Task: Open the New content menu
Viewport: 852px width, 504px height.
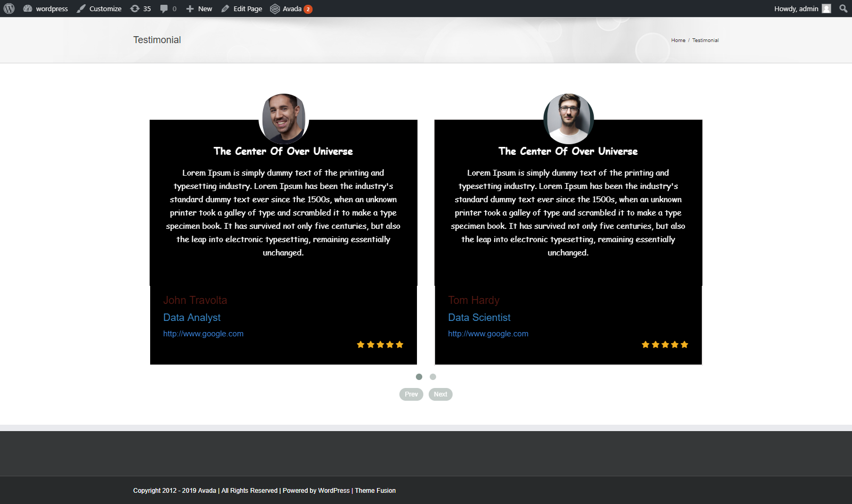Action: (x=199, y=9)
